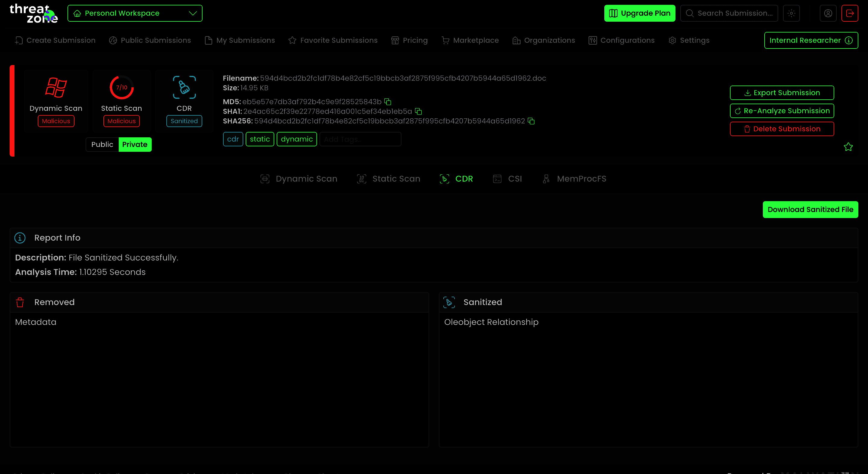Screen dimensions: 868x474
Task: Click the Add Tags input field
Action: click(360, 139)
